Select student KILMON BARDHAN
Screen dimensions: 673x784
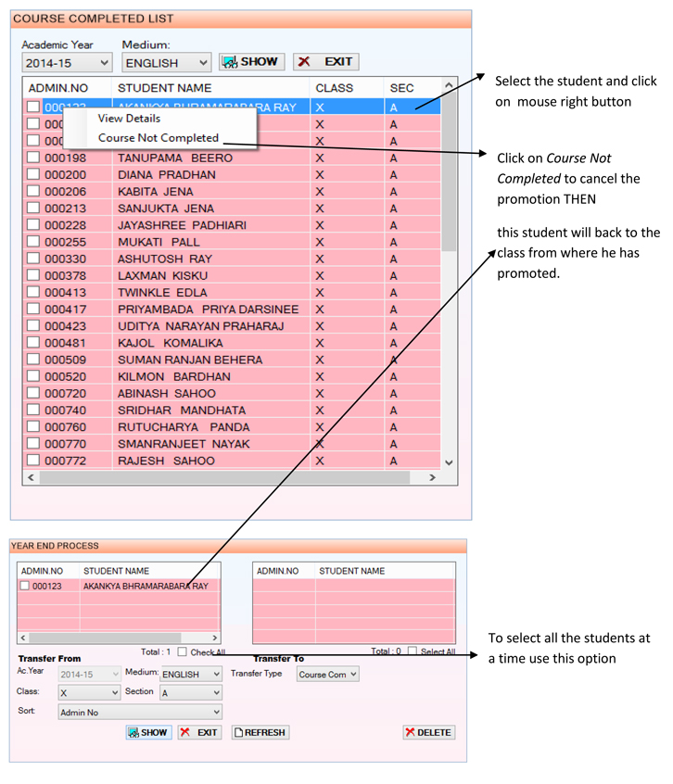174,377
